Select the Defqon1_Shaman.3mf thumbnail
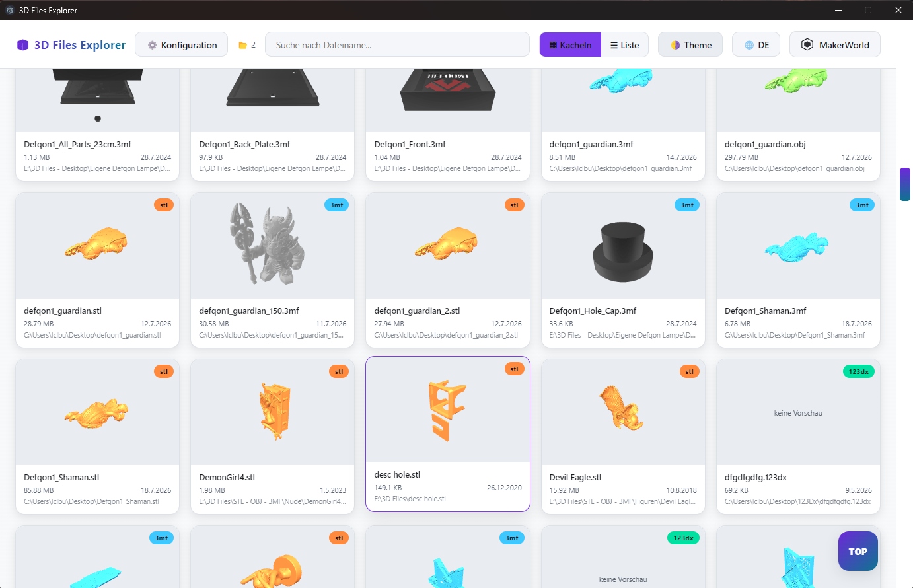Image resolution: width=913 pixels, height=588 pixels. pyautogui.click(x=798, y=245)
